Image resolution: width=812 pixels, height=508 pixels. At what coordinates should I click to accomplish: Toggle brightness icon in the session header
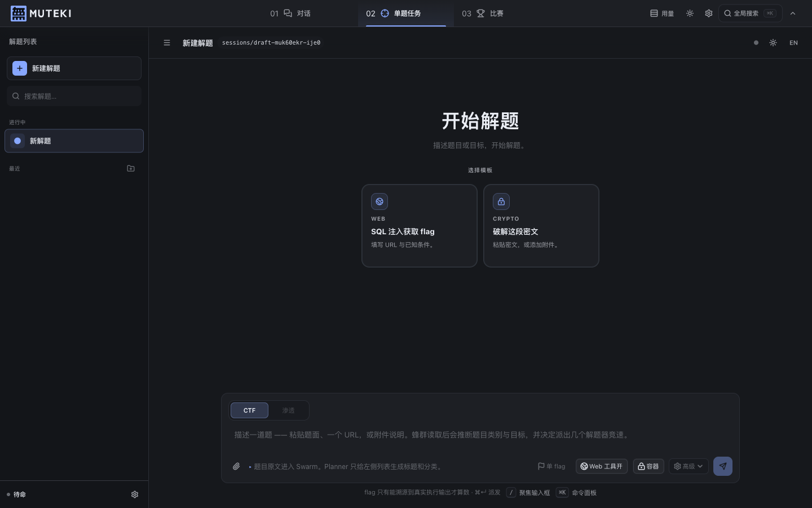click(773, 43)
